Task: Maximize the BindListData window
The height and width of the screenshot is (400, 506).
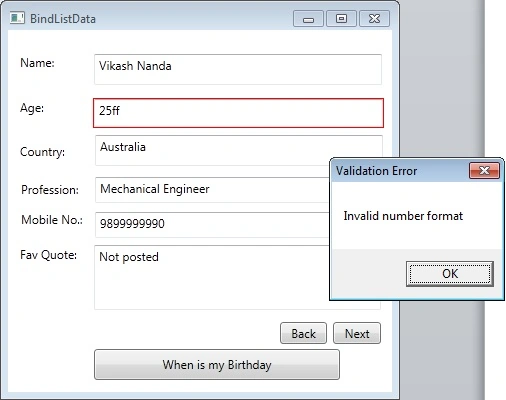Action: tap(341, 19)
